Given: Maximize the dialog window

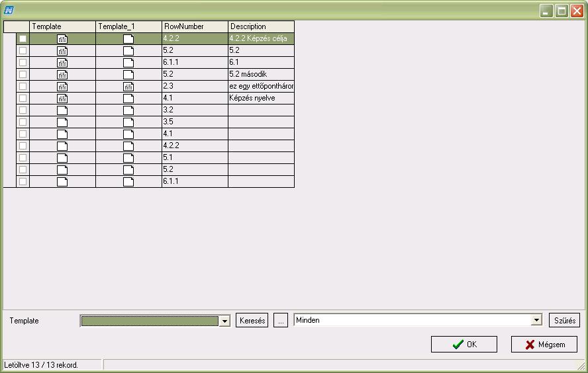Looking at the screenshot, I should pyautogui.click(x=562, y=11).
